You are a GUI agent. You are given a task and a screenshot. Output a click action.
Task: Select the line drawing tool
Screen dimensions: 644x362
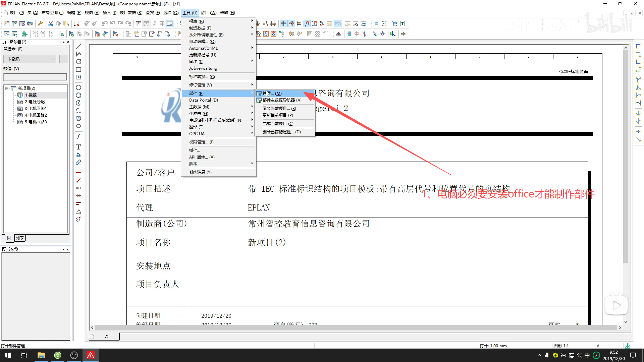pos(78,46)
